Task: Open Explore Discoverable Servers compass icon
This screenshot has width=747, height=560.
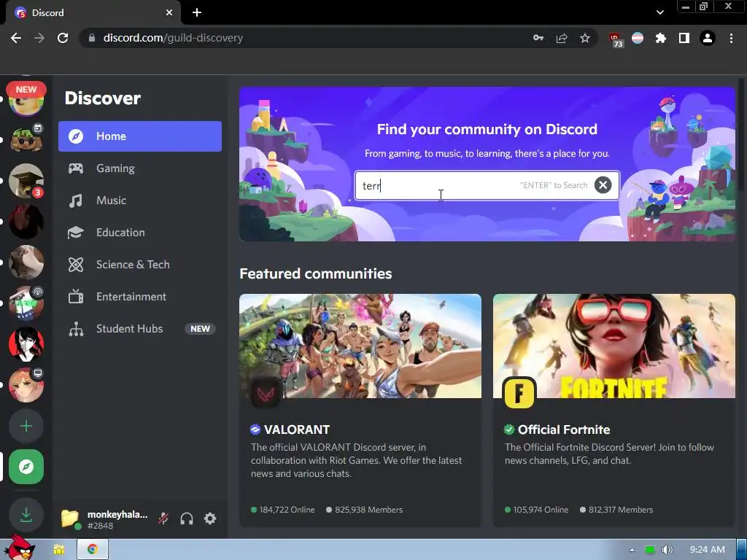Action: point(26,467)
